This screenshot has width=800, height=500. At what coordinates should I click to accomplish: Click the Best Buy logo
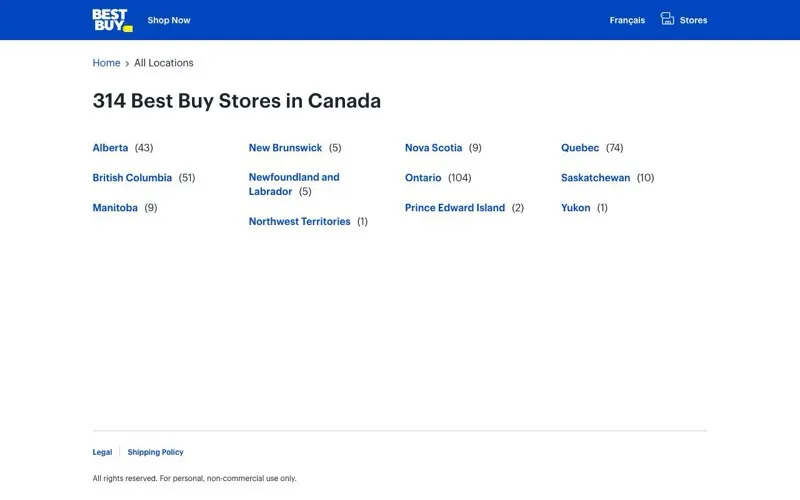pos(112,20)
